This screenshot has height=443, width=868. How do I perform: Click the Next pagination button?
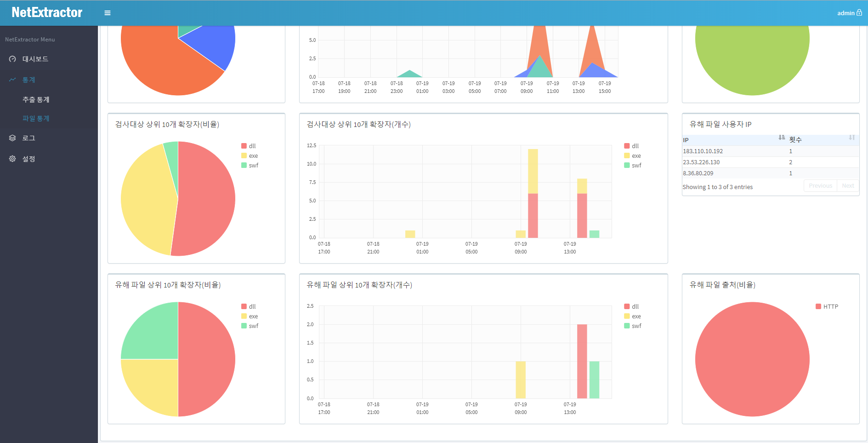tap(848, 186)
